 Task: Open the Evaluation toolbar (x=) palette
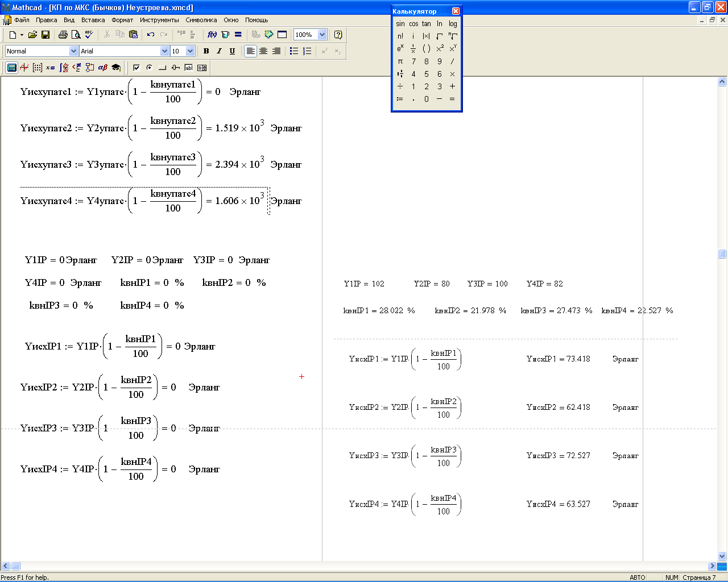point(51,68)
